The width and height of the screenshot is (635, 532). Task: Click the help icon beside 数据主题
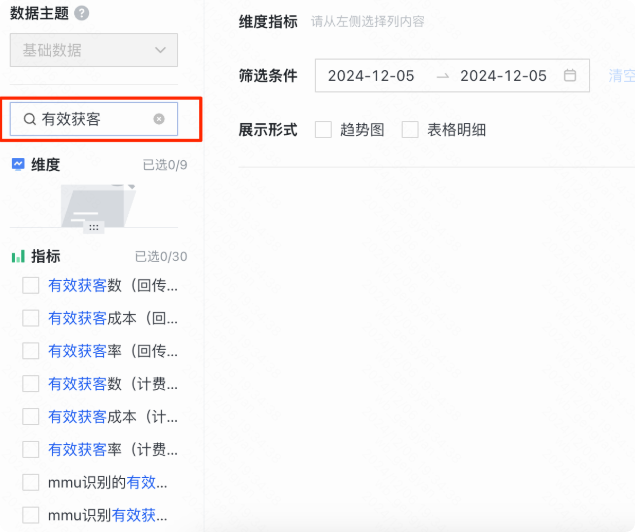(81, 13)
